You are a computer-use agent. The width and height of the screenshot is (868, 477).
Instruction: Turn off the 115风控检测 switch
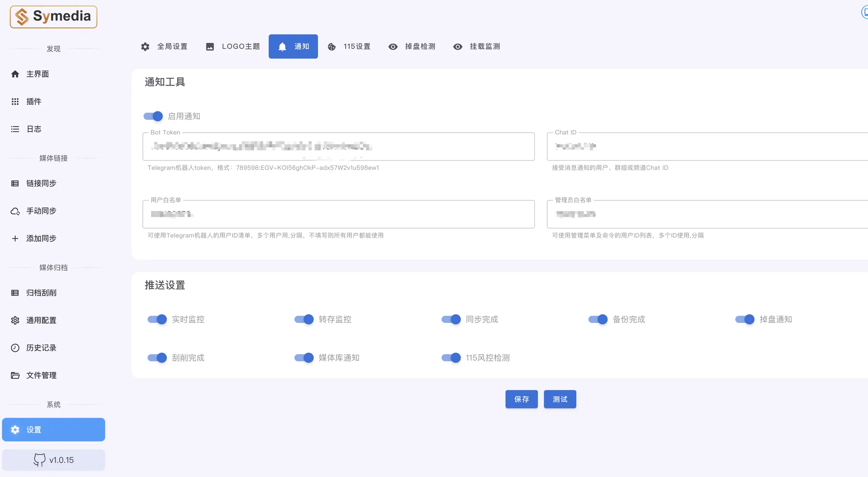pos(451,358)
